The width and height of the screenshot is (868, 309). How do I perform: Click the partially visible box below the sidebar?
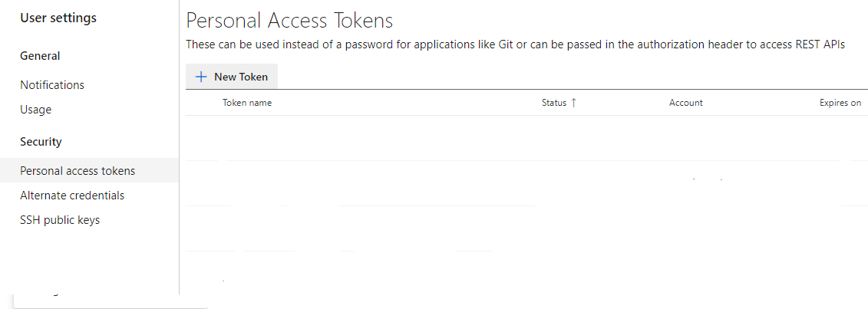(110, 301)
